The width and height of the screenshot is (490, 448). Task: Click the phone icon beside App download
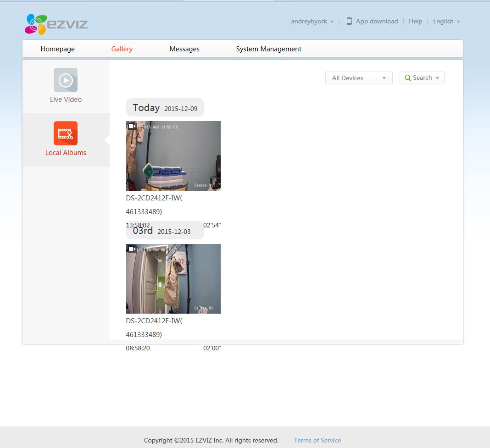[x=349, y=21]
